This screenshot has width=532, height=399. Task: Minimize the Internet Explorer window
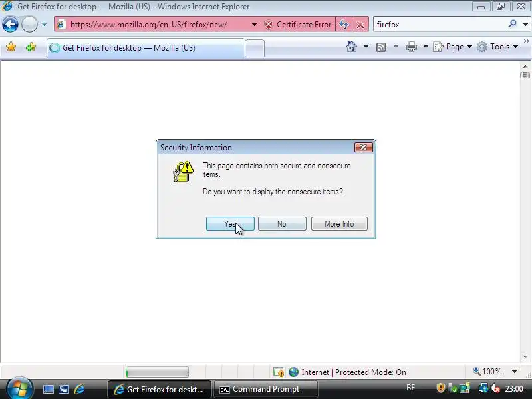pyautogui.click(x=481, y=7)
